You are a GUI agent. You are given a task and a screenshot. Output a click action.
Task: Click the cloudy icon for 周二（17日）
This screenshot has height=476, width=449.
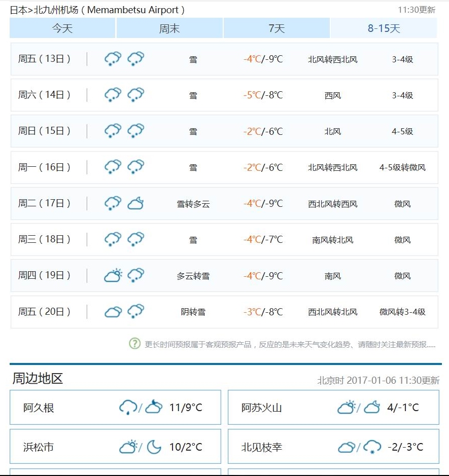point(135,203)
